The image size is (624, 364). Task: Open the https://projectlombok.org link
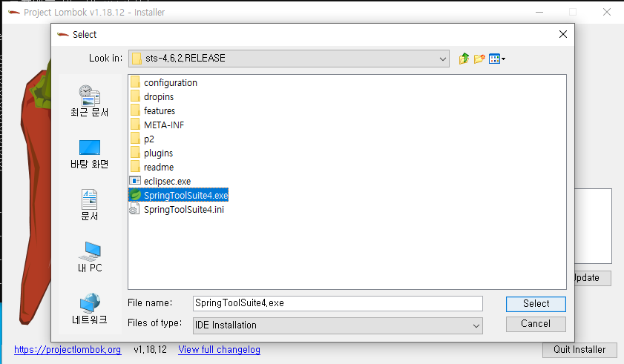click(68, 350)
